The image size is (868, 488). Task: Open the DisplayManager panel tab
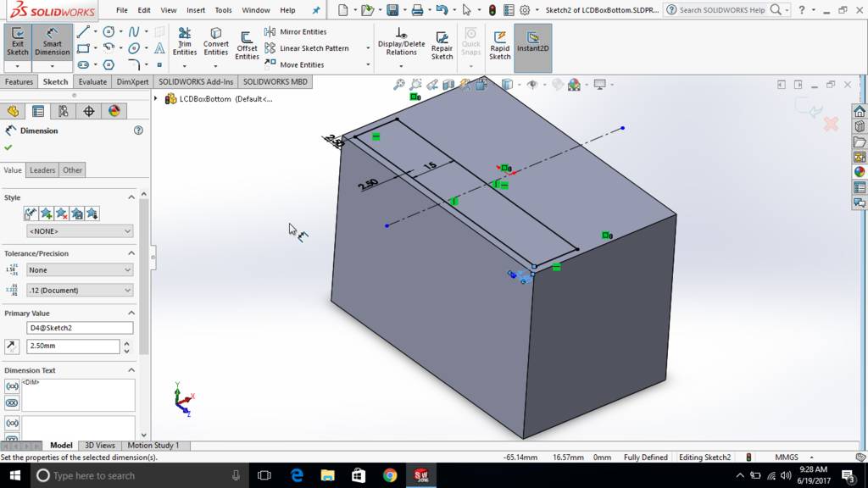[114, 111]
